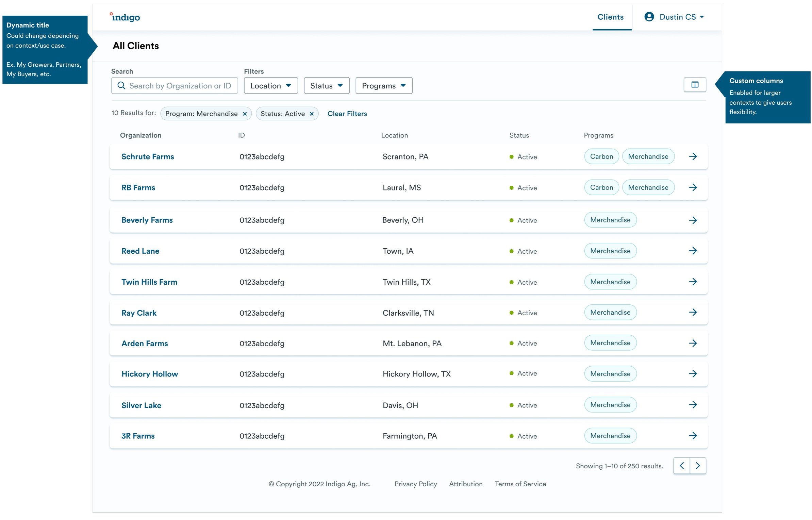Click the Indigo logo
The image size is (812, 520).
click(x=125, y=17)
